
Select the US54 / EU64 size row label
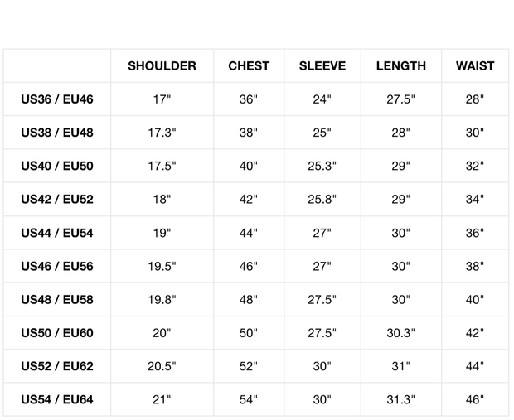pyautogui.click(x=57, y=400)
